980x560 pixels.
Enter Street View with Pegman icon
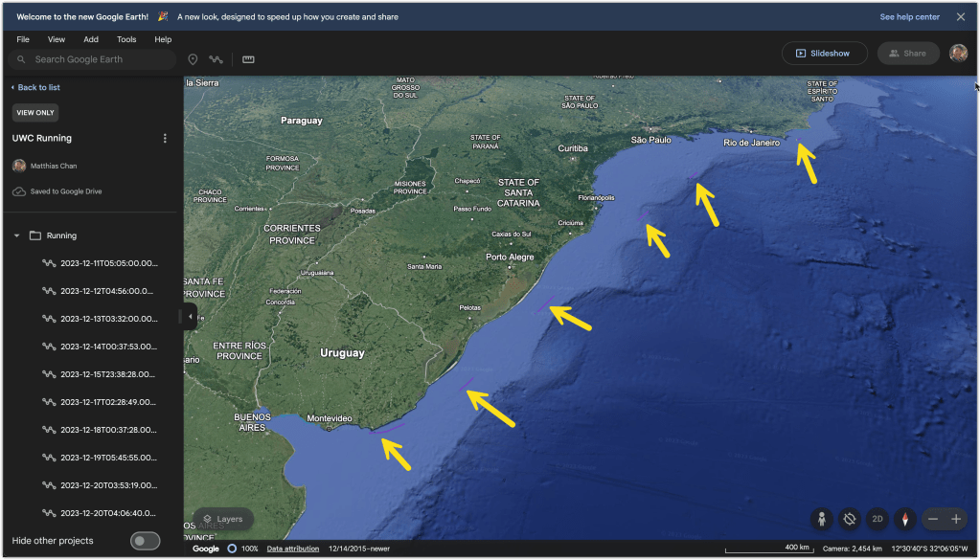pos(821,519)
